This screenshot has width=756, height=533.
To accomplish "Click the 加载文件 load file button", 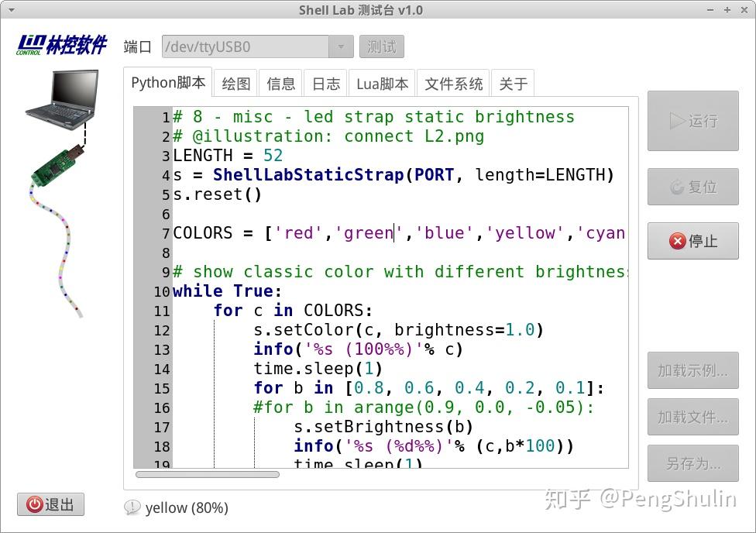I will (x=692, y=417).
